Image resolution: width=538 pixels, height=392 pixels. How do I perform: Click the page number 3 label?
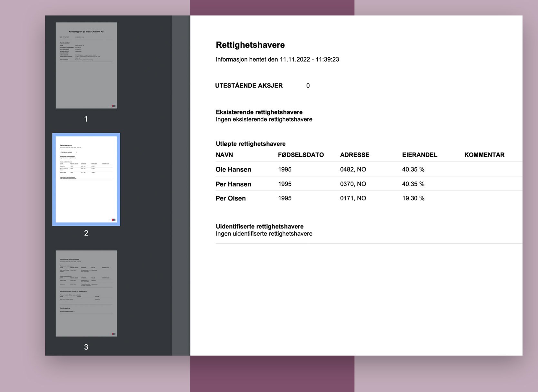[86, 347]
